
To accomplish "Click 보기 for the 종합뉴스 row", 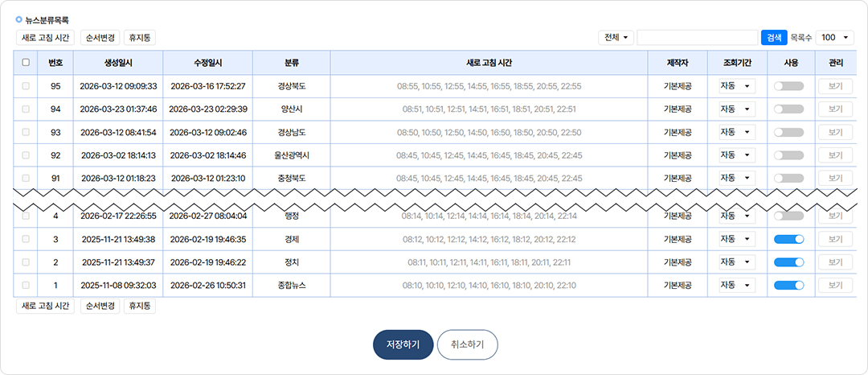I will pyautogui.click(x=835, y=285).
